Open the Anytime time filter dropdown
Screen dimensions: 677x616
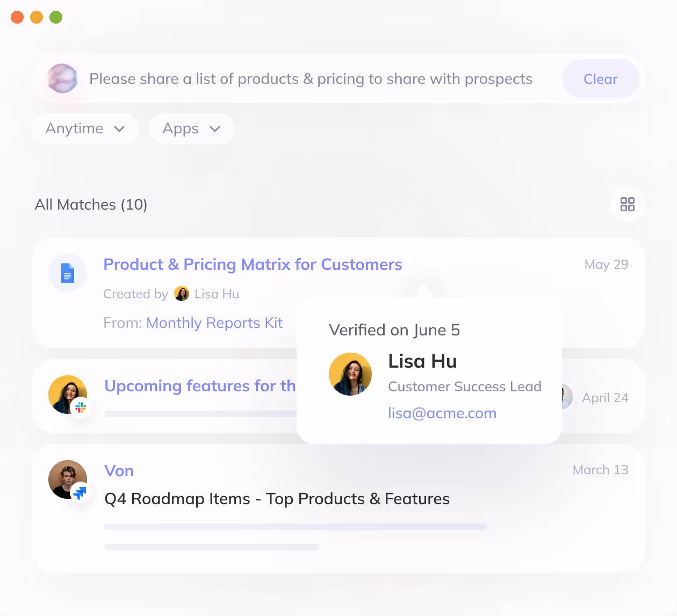[x=85, y=128]
